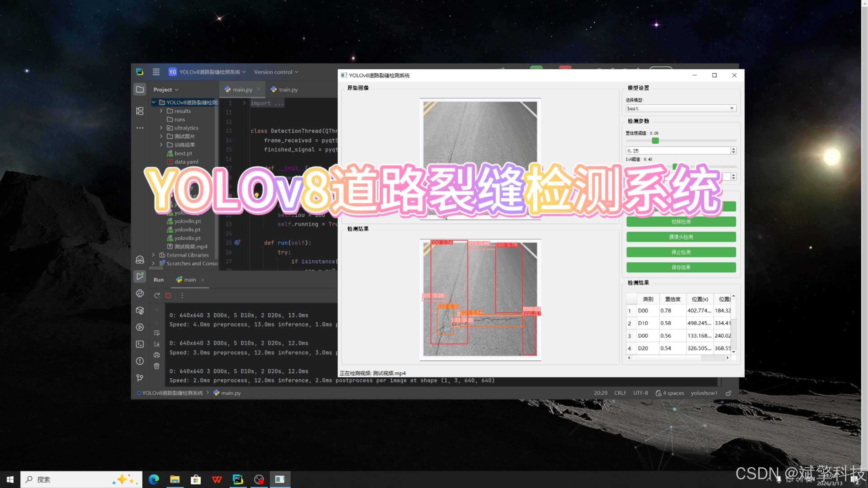Viewport: 868px width, 488px height.
Task: Open the Structure tool window icon
Action: coord(140,111)
